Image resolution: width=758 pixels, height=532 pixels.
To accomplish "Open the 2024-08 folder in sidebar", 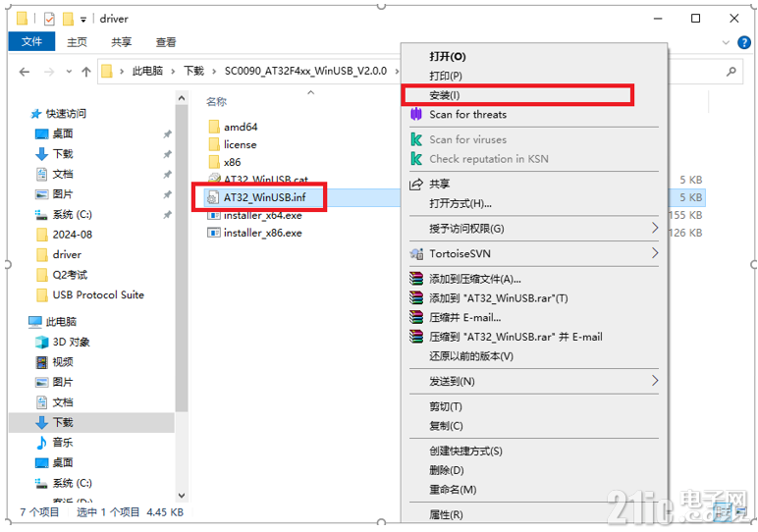I will pos(72,235).
